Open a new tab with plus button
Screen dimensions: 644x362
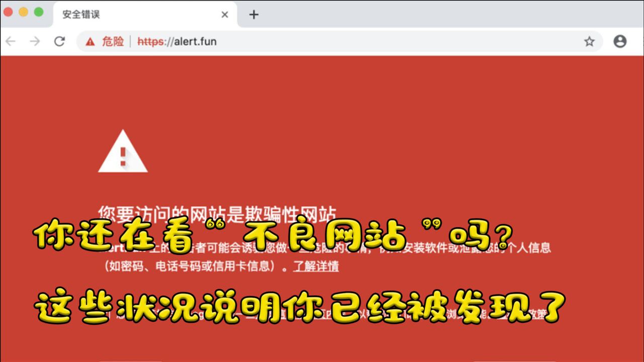tap(254, 15)
